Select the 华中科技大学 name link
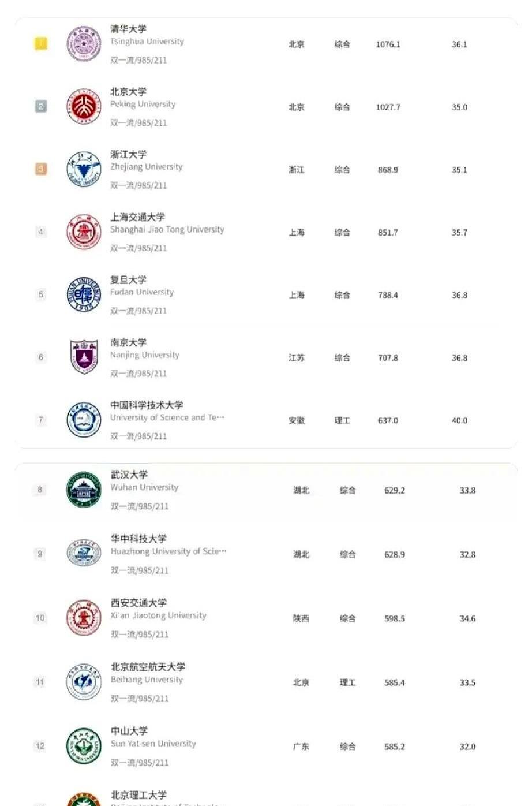The image size is (532, 806). 138,539
